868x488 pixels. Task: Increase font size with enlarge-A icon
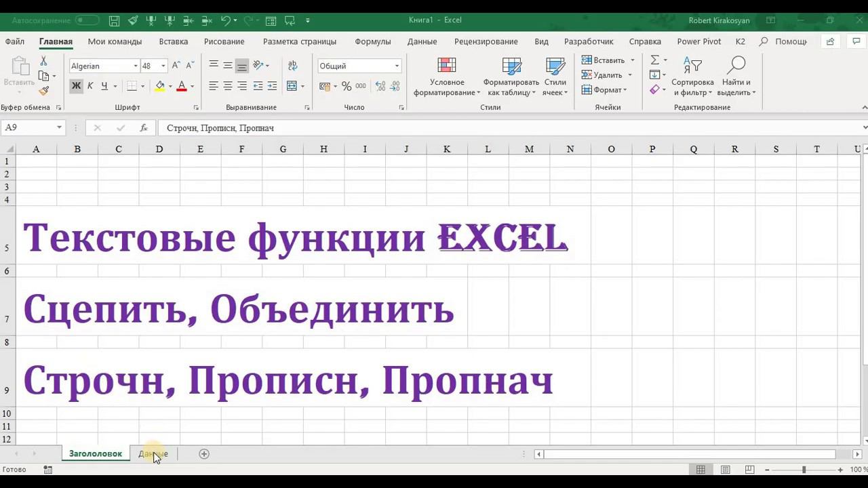(176, 66)
